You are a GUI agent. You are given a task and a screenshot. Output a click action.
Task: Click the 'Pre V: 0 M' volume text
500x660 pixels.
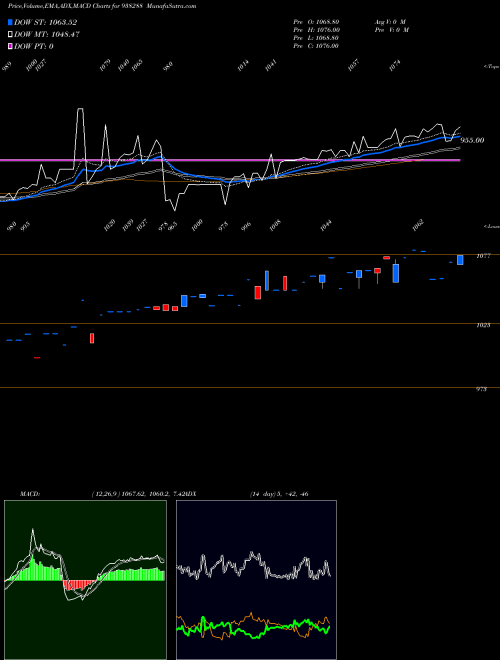coord(392,30)
